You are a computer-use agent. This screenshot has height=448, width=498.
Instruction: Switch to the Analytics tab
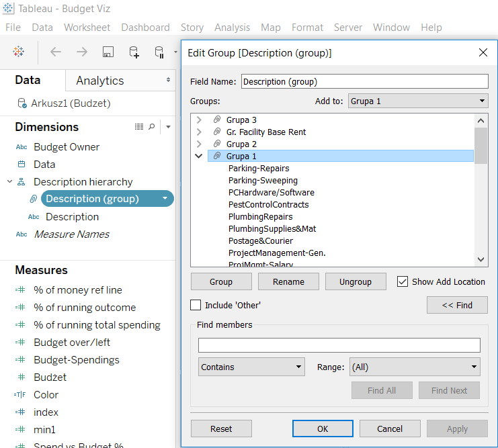point(100,81)
